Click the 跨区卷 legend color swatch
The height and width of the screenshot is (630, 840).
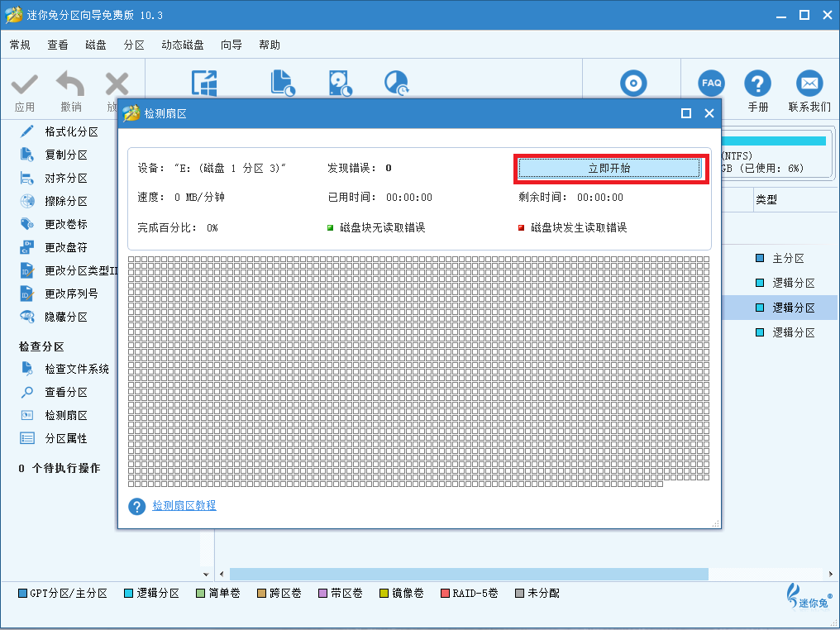point(261,594)
